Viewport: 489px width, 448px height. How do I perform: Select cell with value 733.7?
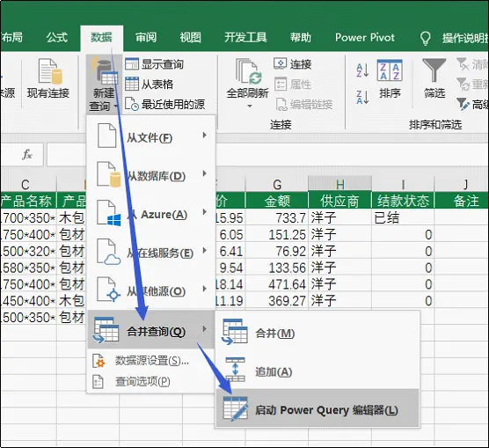[277, 217]
